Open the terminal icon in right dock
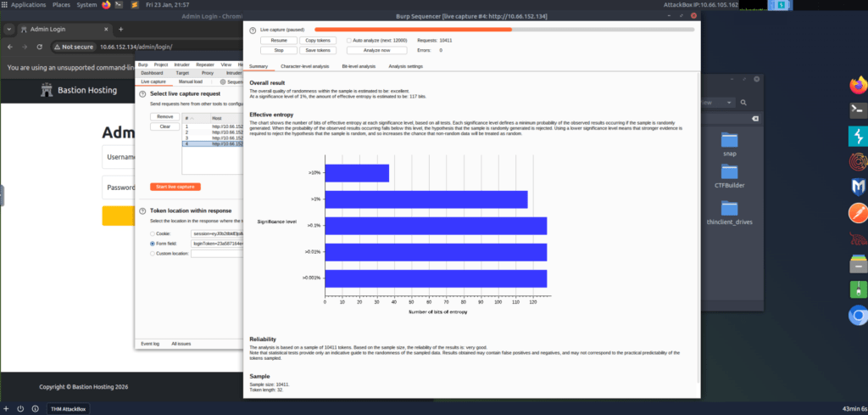The height and width of the screenshot is (415, 868). (x=858, y=110)
